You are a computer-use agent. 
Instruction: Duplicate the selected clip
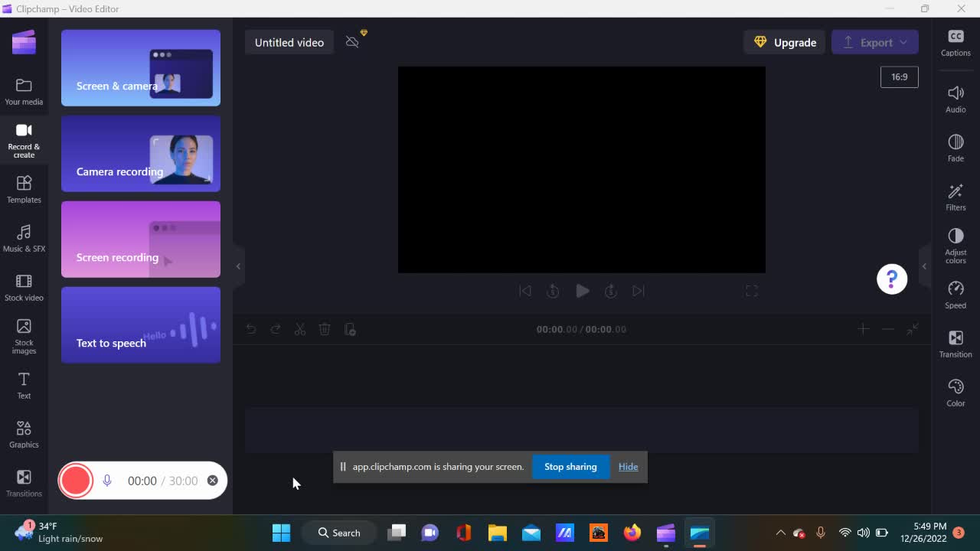tap(350, 329)
